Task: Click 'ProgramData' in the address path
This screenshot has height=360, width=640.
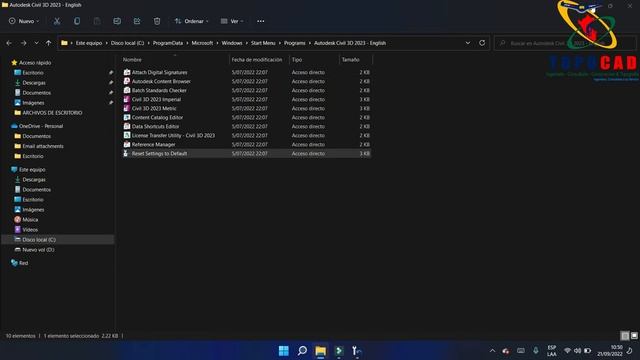Action: point(168,43)
